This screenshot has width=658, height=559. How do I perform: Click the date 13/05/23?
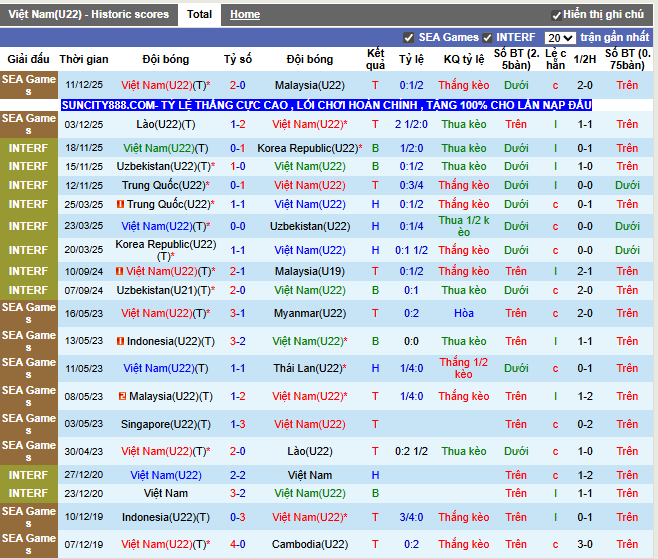(x=84, y=341)
